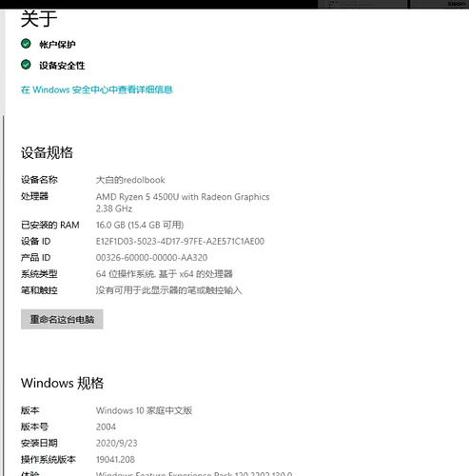Select OS build value 19041.208
The width and height of the screenshot is (469, 476).
click(115, 460)
